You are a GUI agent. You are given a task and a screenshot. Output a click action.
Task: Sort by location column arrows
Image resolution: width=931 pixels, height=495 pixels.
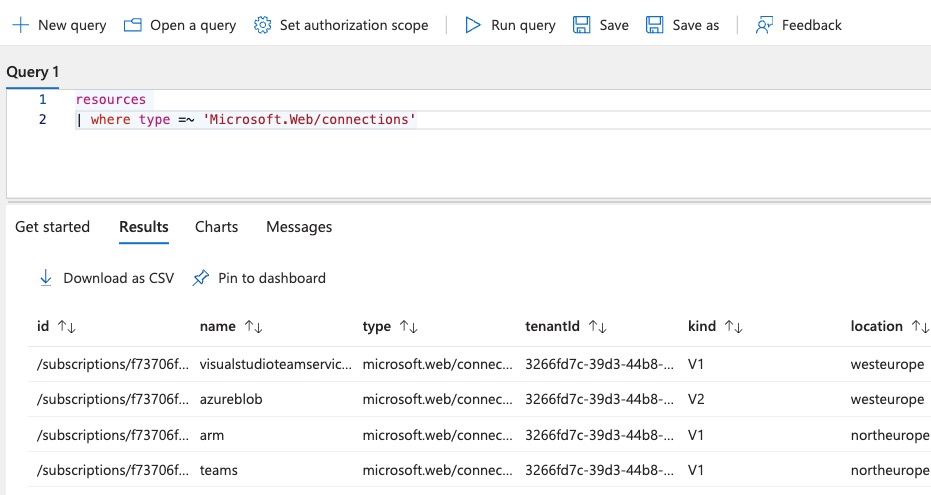click(x=919, y=326)
